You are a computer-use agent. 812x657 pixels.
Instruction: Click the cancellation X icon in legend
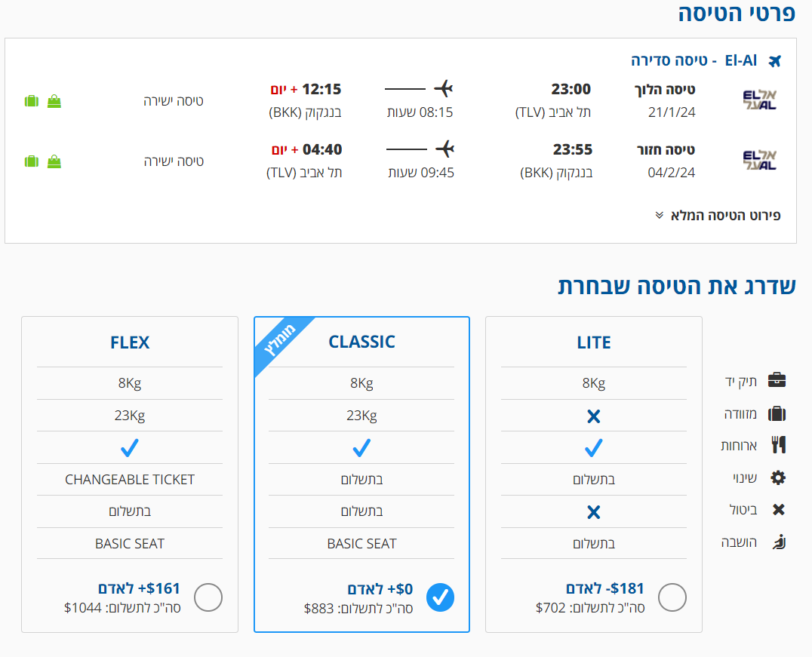pos(778,509)
